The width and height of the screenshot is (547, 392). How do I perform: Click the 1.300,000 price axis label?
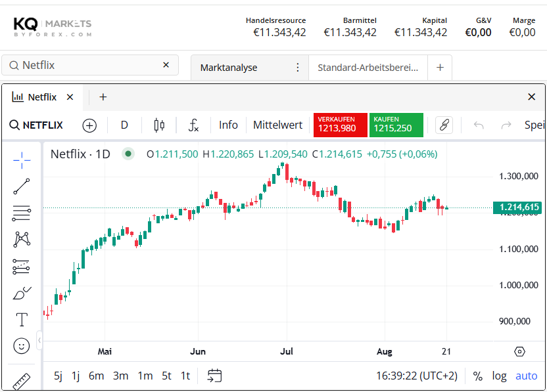pyautogui.click(x=518, y=177)
